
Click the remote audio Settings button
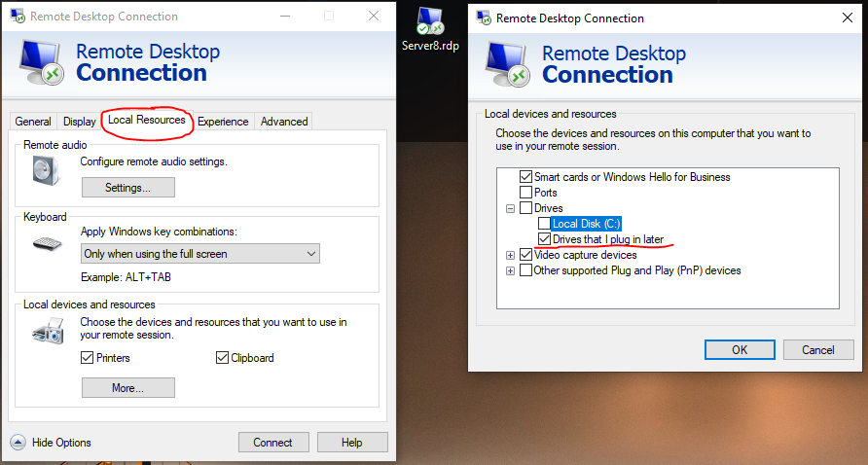click(128, 187)
